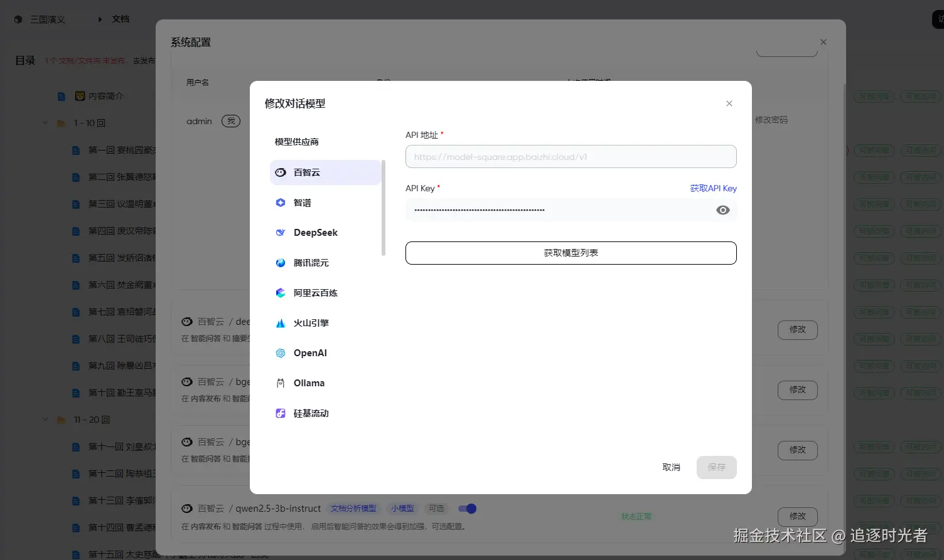Click the 用户名 column header
The width and height of the screenshot is (944, 560).
pyautogui.click(x=198, y=83)
